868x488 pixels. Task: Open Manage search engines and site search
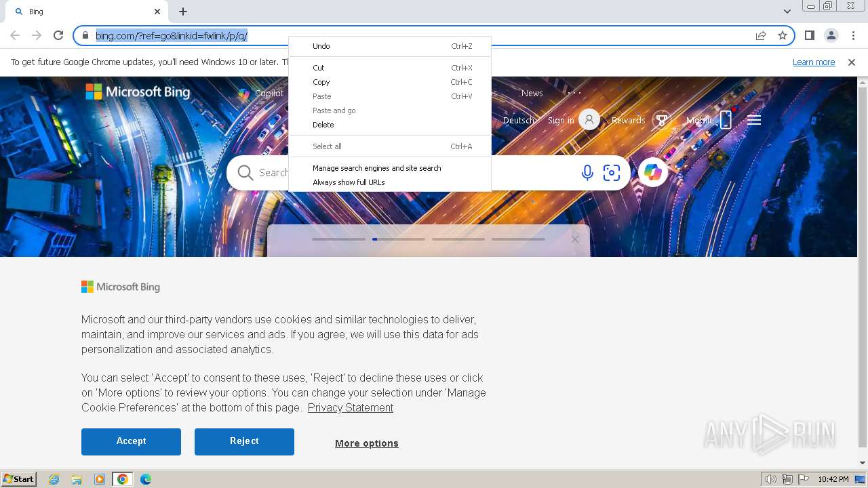coord(390,168)
